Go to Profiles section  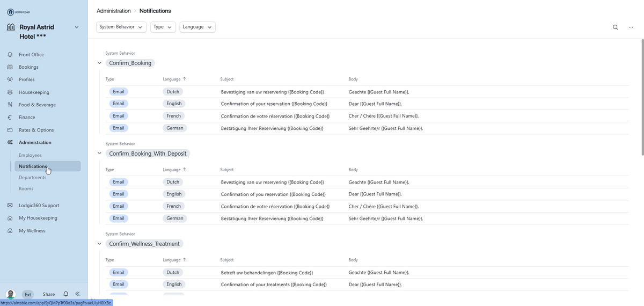[27, 79]
